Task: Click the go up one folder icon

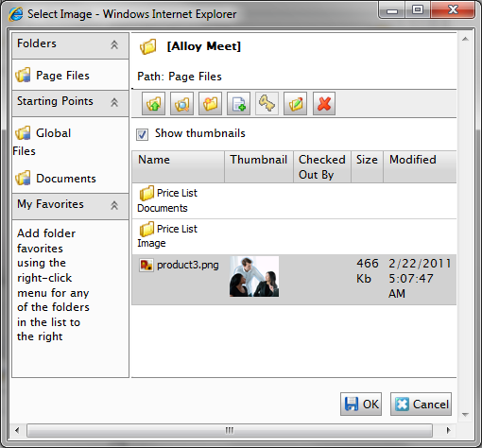Action: point(153,104)
